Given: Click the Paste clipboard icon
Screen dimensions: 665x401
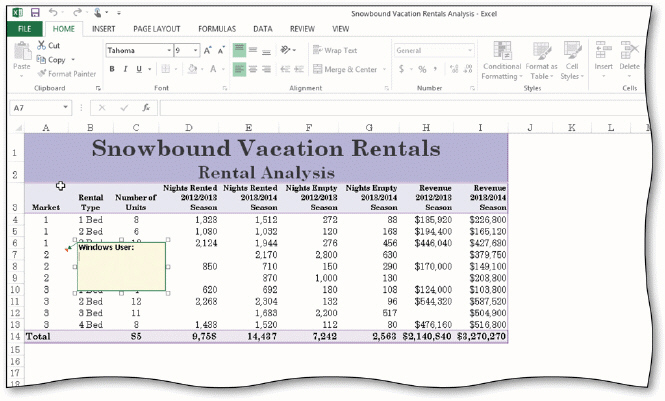Looking at the screenshot, I should click(22, 52).
